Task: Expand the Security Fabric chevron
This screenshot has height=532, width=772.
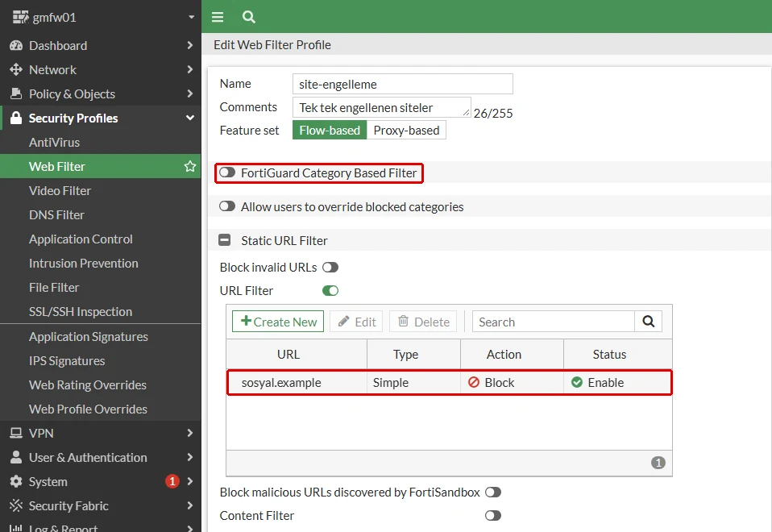Action: (x=190, y=505)
